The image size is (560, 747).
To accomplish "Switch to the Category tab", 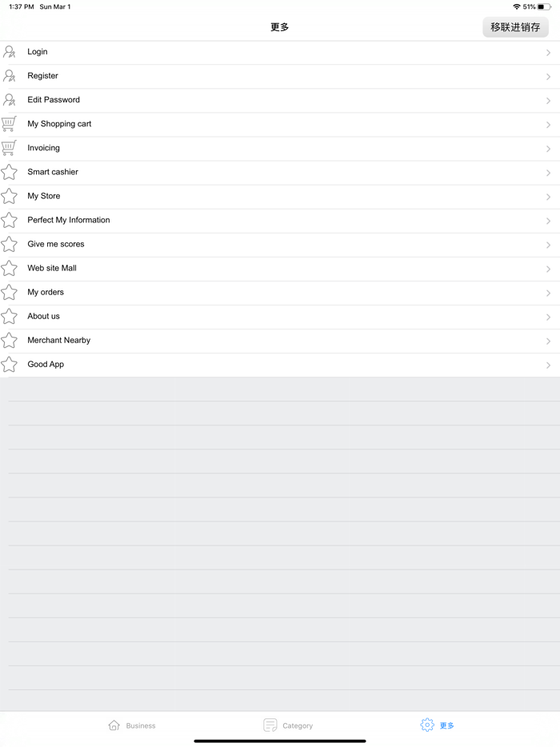I will [288, 725].
